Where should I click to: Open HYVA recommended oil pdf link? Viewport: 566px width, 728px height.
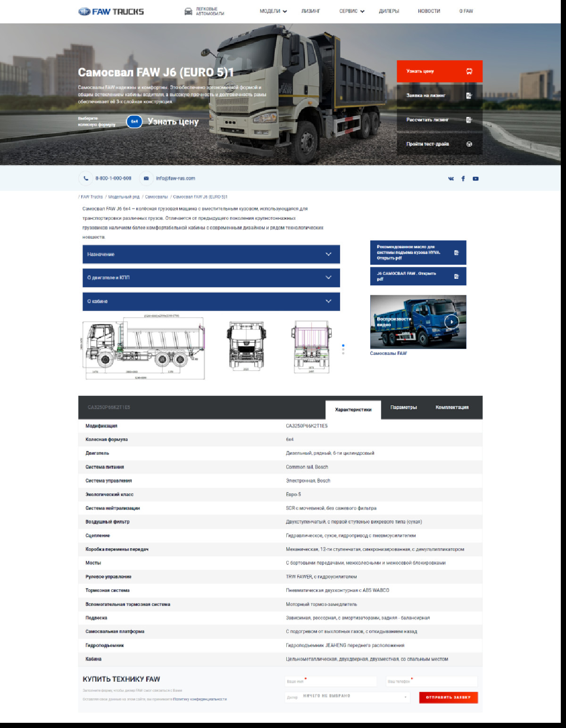click(x=418, y=252)
